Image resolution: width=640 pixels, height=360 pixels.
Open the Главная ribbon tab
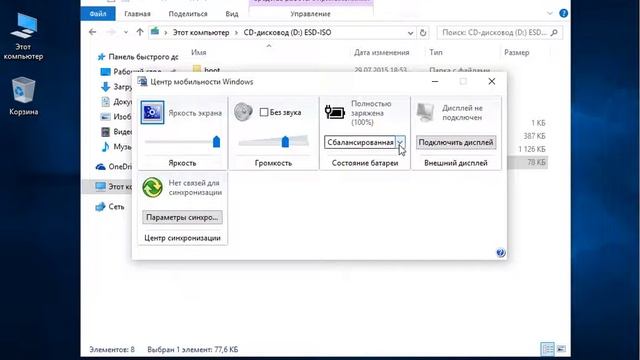tap(138, 14)
